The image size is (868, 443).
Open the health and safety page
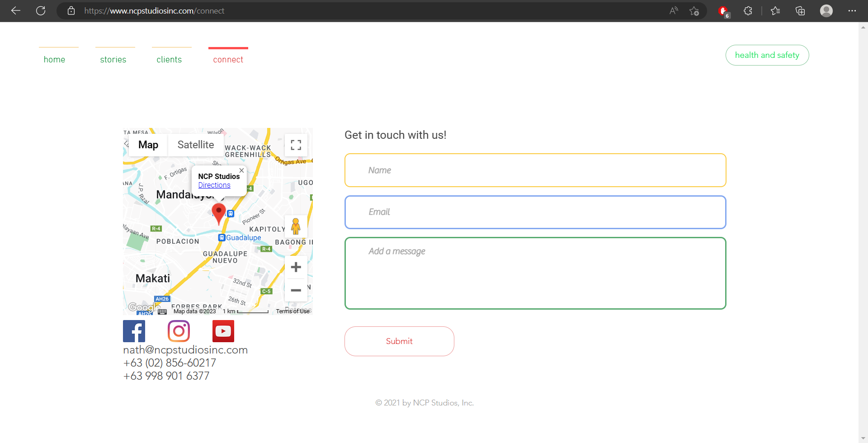click(767, 55)
